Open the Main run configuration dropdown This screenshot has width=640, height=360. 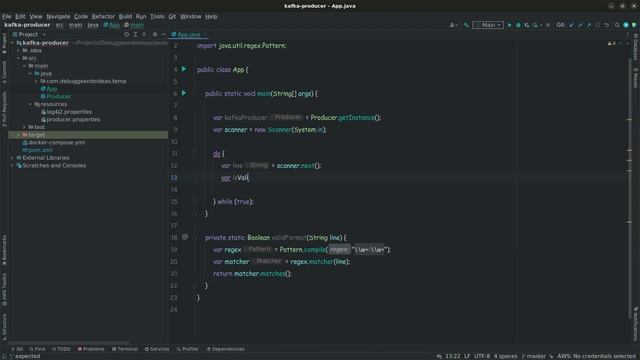(488, 25)
